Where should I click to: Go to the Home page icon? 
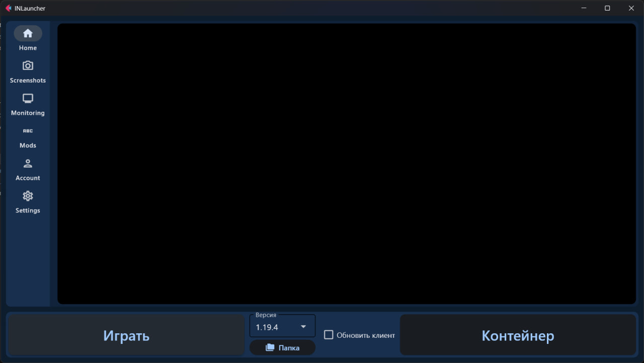point(28,34)
